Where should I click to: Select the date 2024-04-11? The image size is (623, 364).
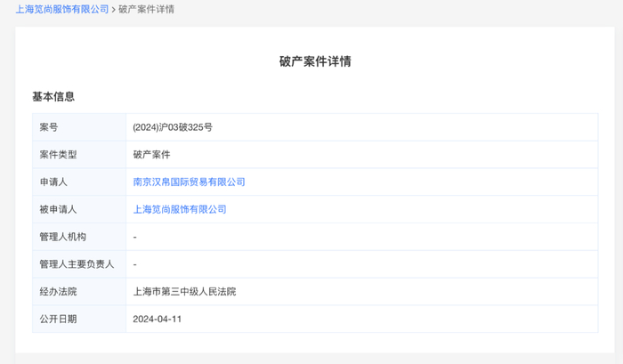coord(157,320)
